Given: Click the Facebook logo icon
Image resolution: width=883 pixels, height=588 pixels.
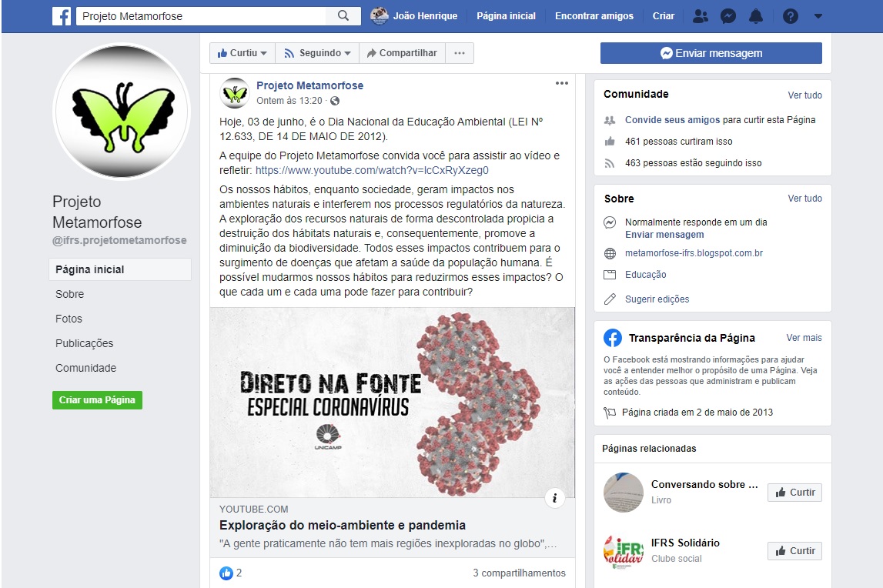Looking at the screenshot, I should pyautogui.click(x=62, y=16).
